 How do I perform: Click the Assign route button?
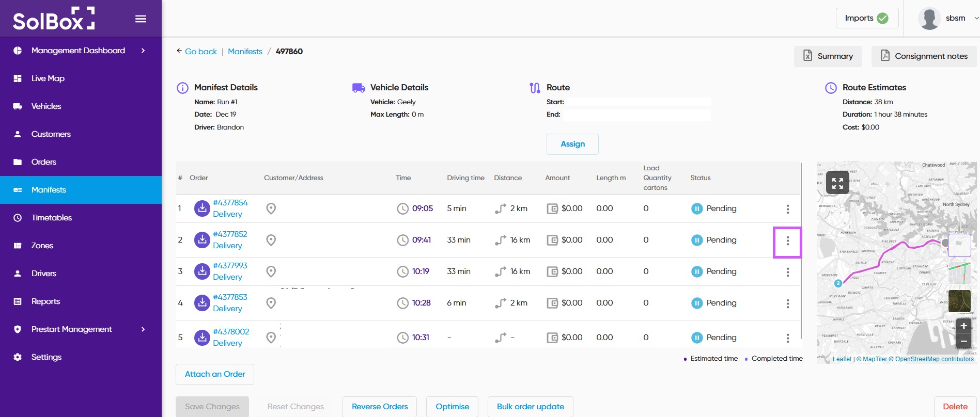pyautogui.click(x=572, y=144)
